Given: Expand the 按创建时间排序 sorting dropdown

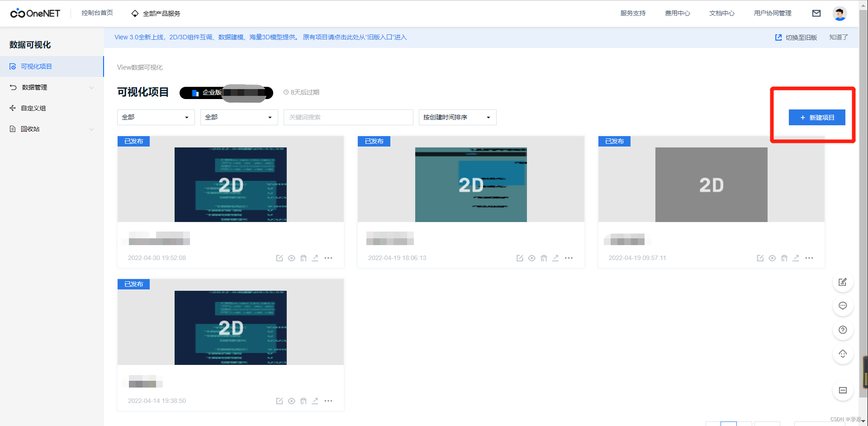Looking at the screenshot, I should click(x=457, y=117).
